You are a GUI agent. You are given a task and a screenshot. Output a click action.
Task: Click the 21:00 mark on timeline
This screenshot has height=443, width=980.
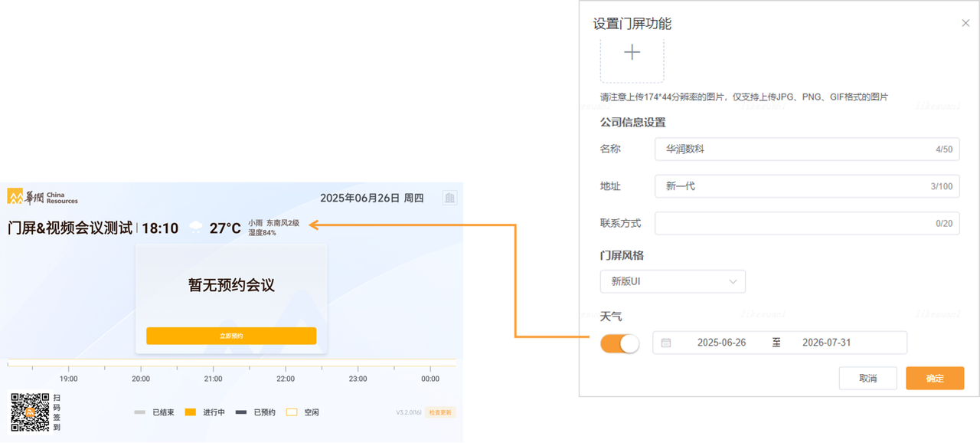pos(213,379)
